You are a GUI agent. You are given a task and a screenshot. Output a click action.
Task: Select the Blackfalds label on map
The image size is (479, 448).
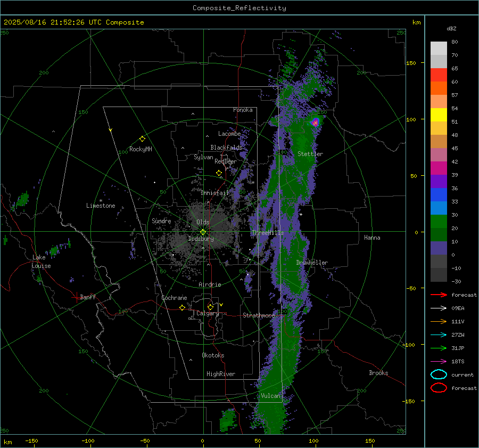point(226,148)
